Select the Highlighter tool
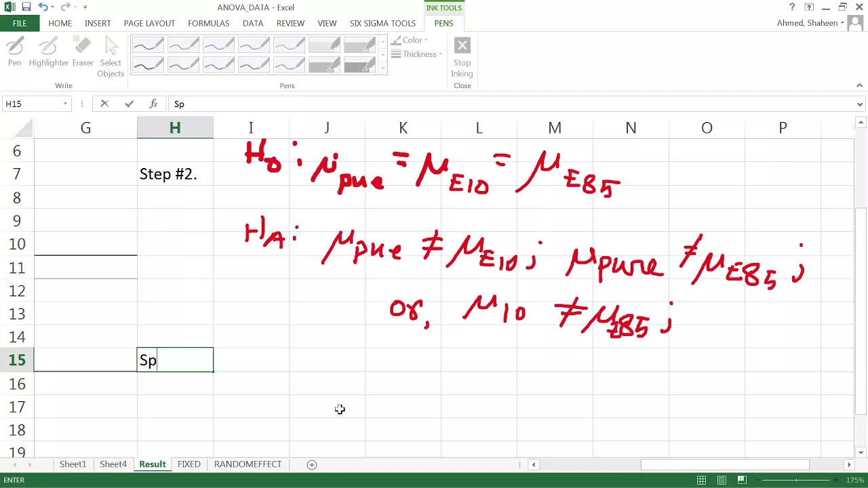This screenshot has height=488, width=868. tap(49, 52)
